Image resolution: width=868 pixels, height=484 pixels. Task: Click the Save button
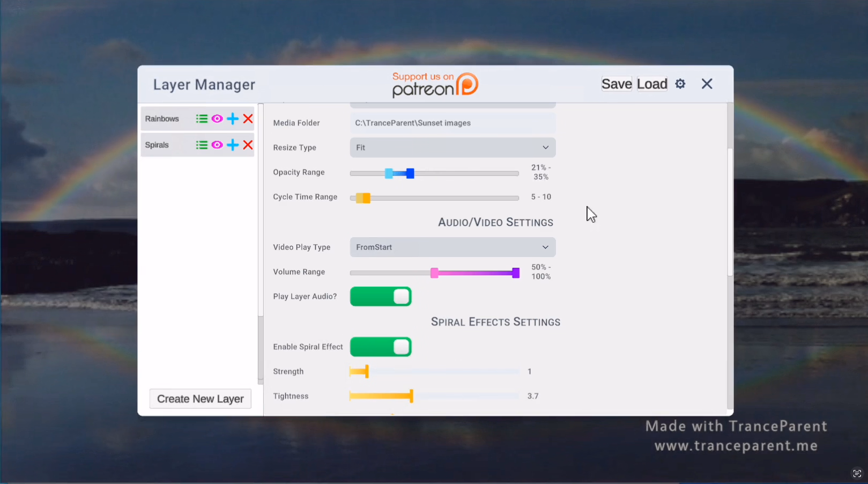[x=617, y=84]
